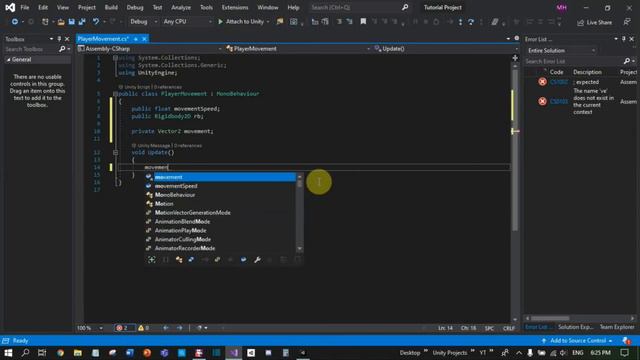
Task: Close the Toolbox panel
Action: tap(67, 39)
